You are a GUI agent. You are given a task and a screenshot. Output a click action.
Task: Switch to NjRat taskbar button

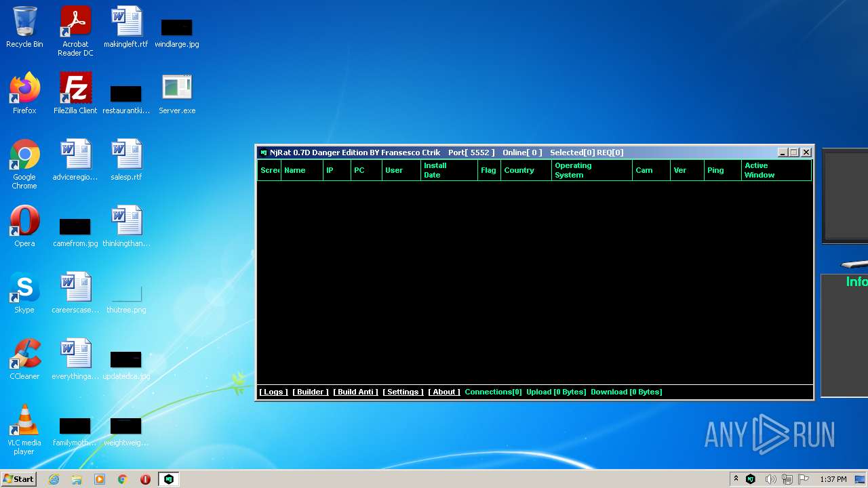[169, 479]
